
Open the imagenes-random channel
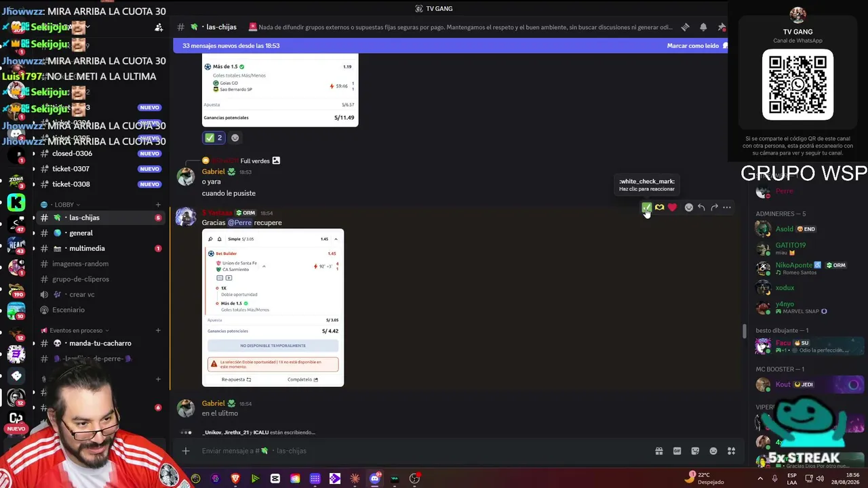102,264
